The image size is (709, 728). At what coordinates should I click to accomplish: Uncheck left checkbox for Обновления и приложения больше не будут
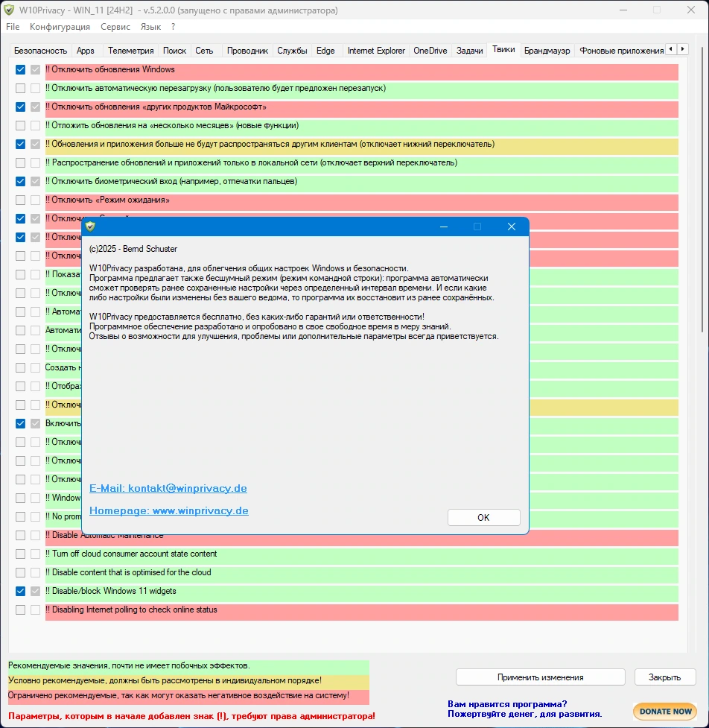(20, 144)
